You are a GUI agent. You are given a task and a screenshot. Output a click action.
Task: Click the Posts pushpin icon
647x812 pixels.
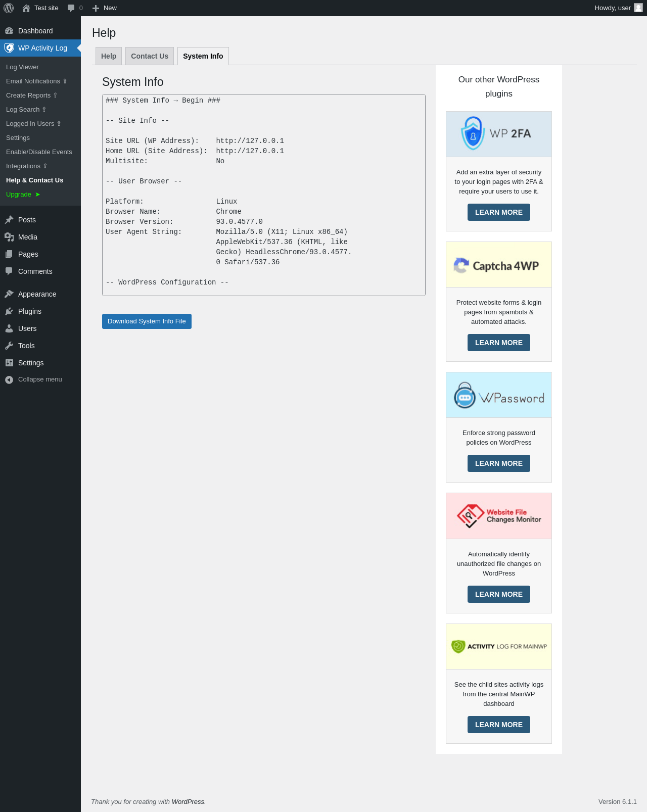pyautogui.click(x=9, y=220)
